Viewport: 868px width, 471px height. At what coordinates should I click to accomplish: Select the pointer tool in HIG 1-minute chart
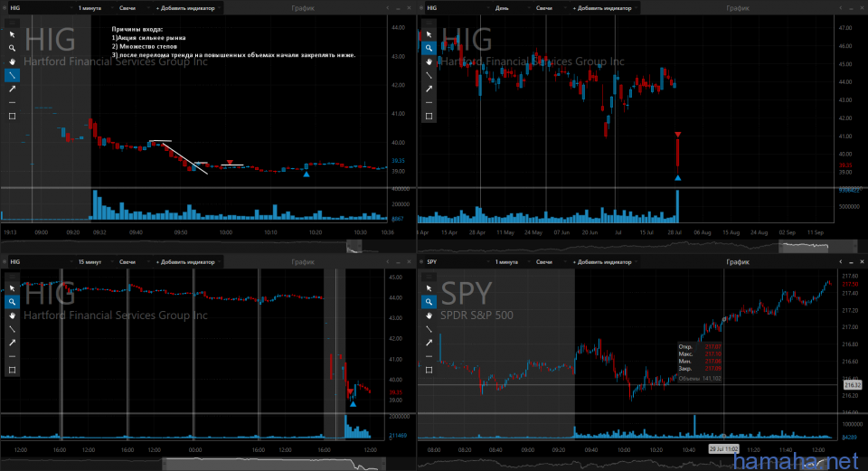click(x=12, y=34)
